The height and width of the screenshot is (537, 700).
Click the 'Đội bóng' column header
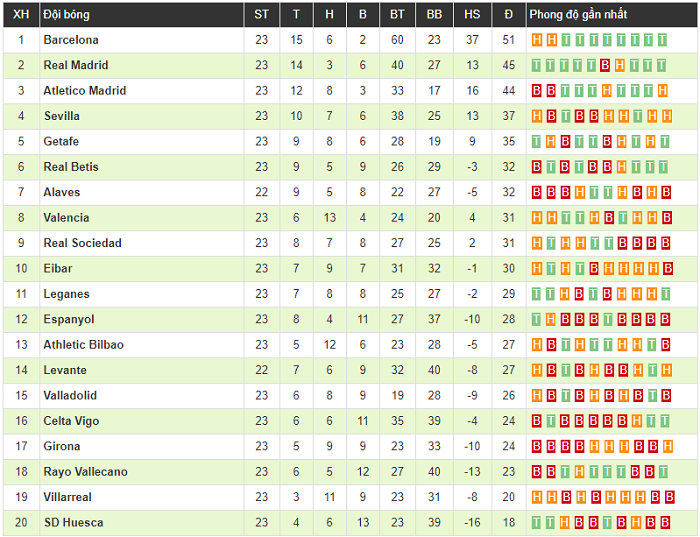[x=67, y=15]
